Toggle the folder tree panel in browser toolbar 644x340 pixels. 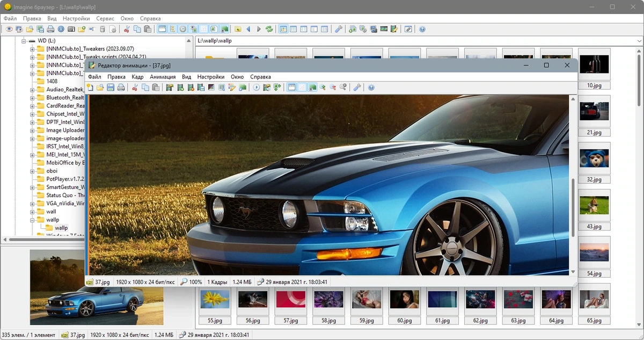(x=172, y=29)
